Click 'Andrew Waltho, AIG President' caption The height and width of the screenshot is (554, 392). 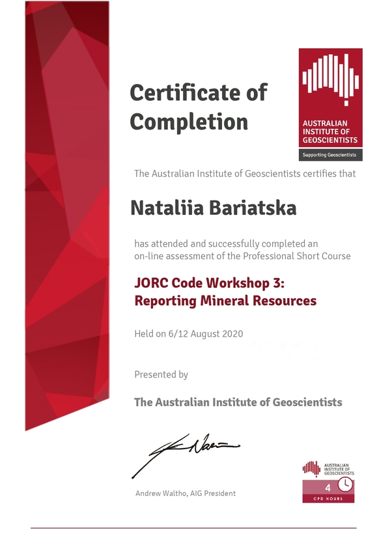[x=186, y=493]
